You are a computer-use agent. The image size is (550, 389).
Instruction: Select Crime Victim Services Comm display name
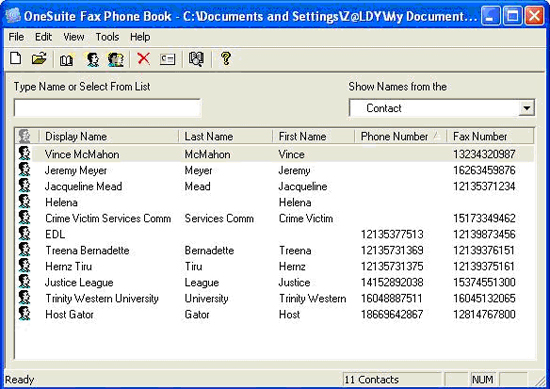pyautogui.click(x=108, y=218)
